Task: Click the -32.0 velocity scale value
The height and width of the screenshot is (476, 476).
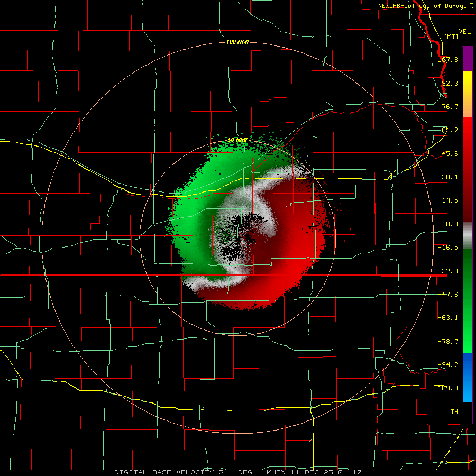Action: 448,271
